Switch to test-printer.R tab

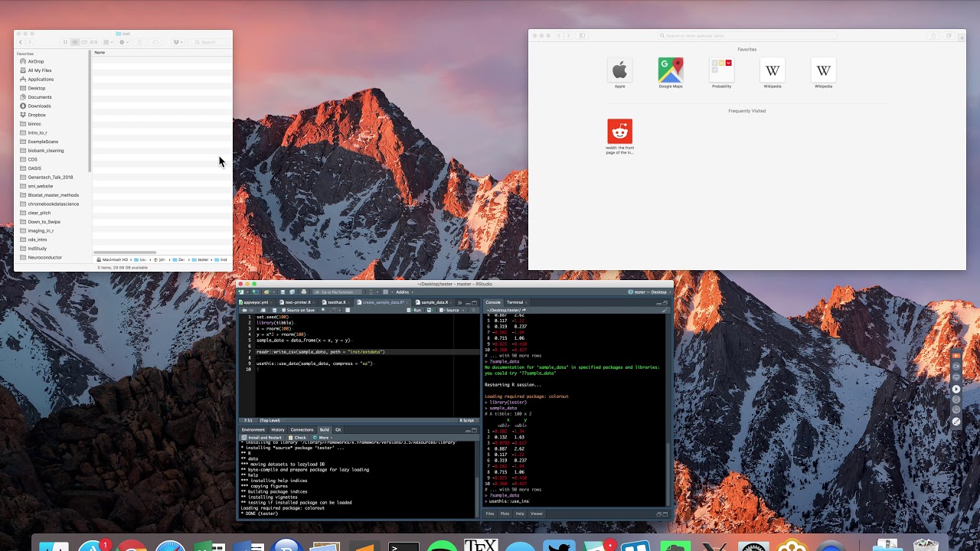(298, 302)
